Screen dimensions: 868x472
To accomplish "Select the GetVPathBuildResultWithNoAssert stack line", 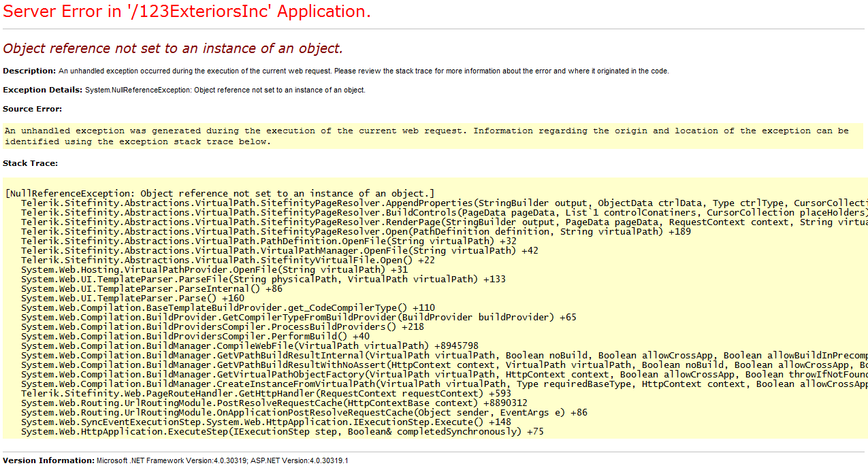I will point(445,365).
